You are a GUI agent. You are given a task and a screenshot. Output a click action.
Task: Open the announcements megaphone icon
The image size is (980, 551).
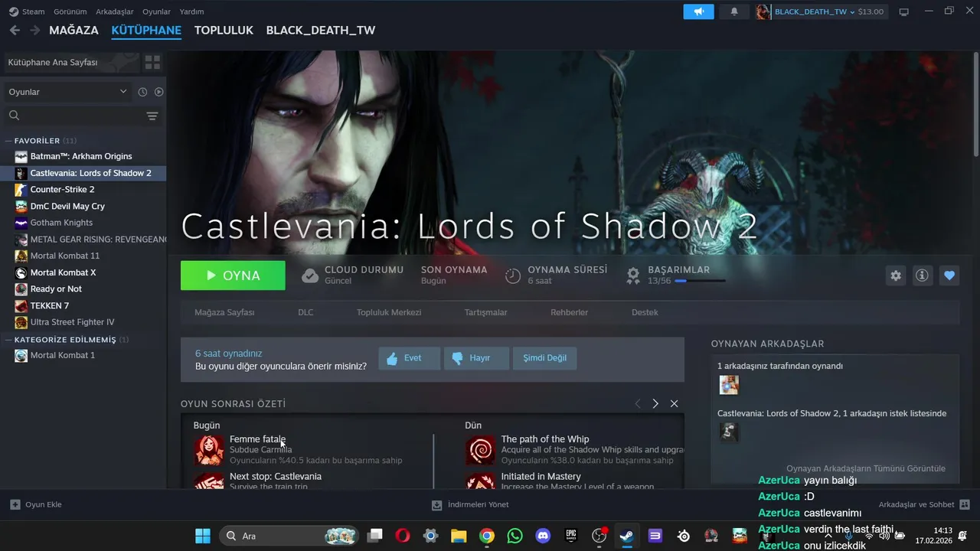pyautogui.click(x=698, y=11)
